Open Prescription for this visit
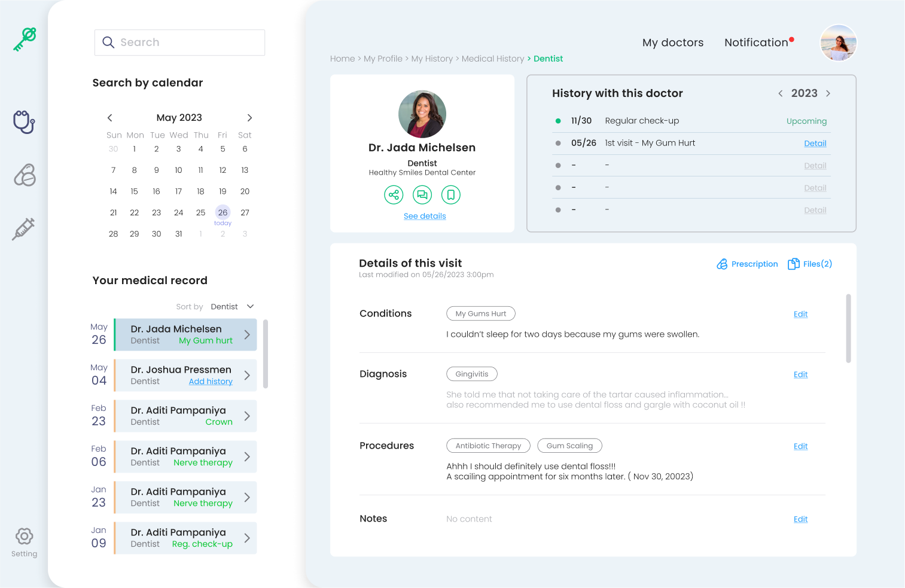 click(x=747, y=264)
